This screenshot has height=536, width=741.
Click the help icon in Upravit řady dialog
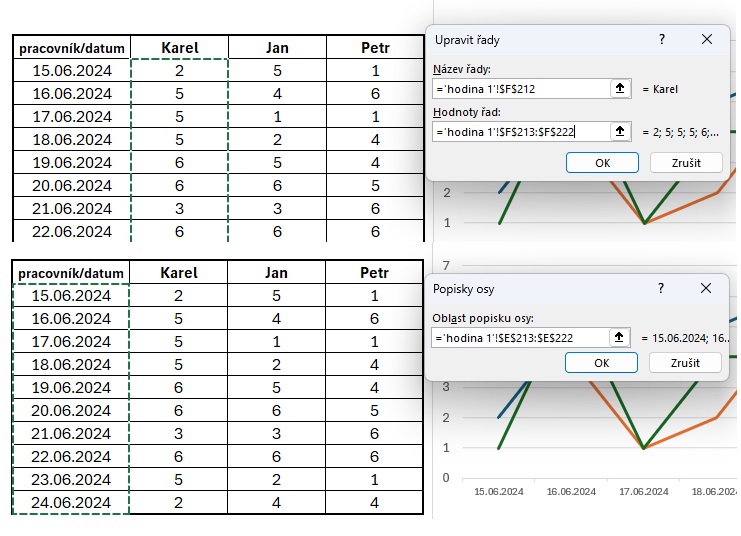point(661,39)
